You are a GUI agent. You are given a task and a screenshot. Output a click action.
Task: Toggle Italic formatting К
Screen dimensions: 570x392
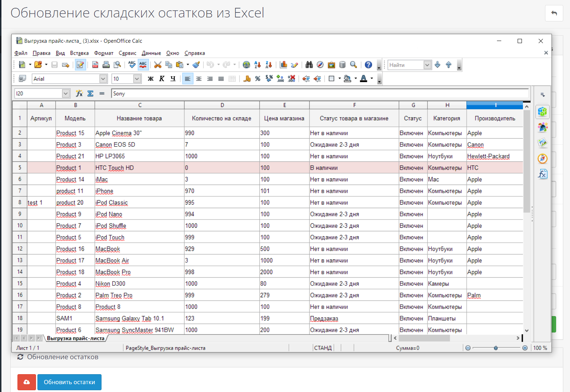(162, 79)
